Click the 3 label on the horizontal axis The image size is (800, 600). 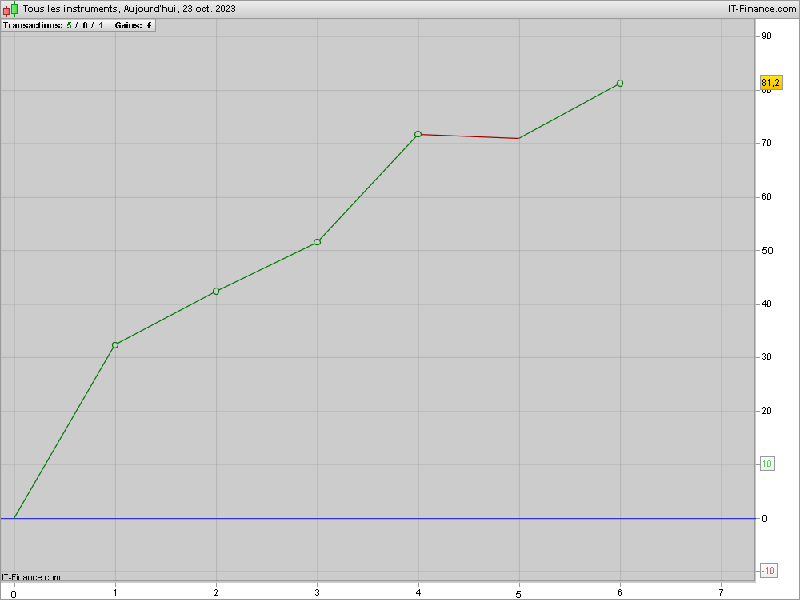(x=317, y=593)
